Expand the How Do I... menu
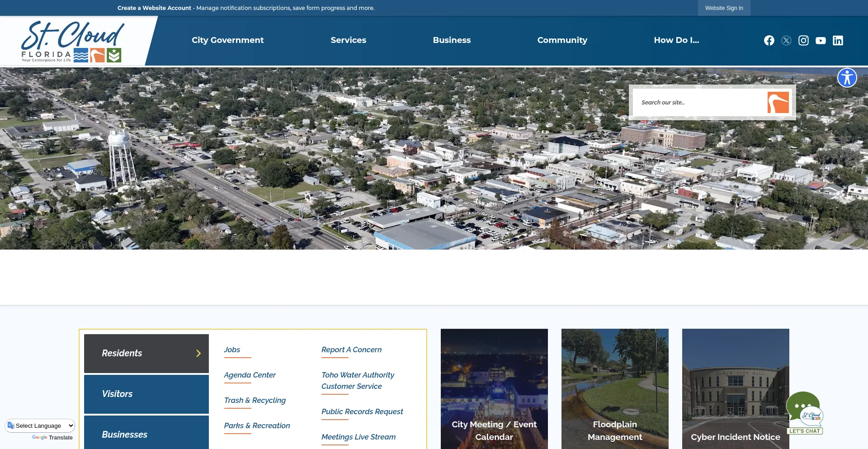868x449 pixels. pyautogui.click(x=676, y=40)
